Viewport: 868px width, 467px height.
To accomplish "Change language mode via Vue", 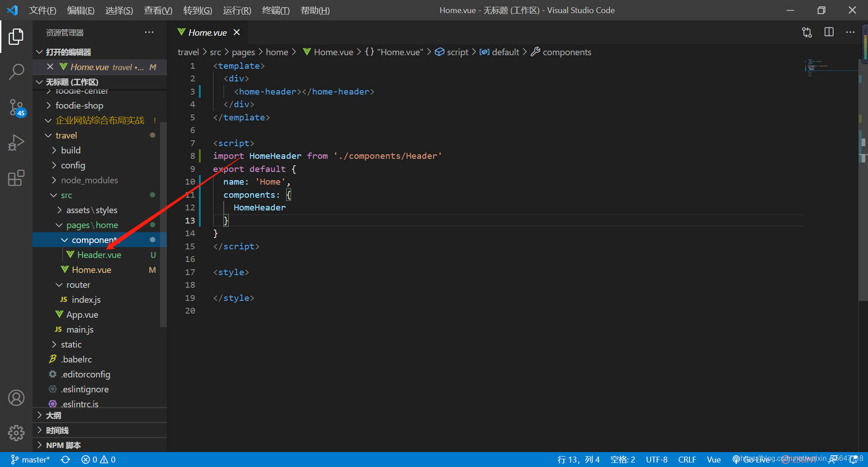I will [x=713, y=460].
